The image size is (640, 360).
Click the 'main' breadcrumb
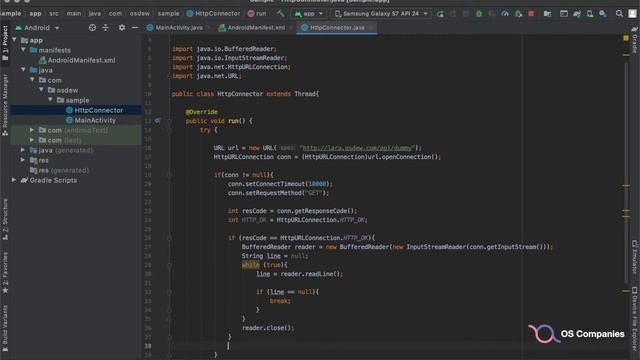(74, 13)
